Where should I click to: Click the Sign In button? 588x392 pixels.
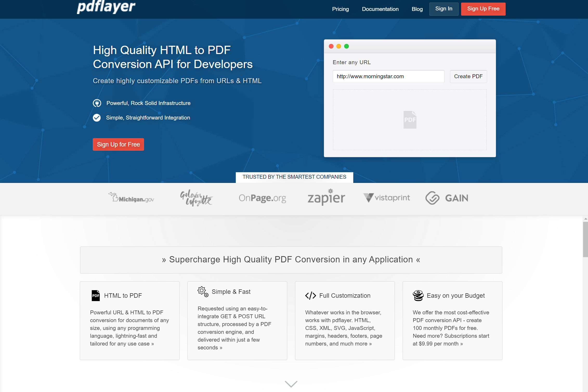tap(444, 9)
